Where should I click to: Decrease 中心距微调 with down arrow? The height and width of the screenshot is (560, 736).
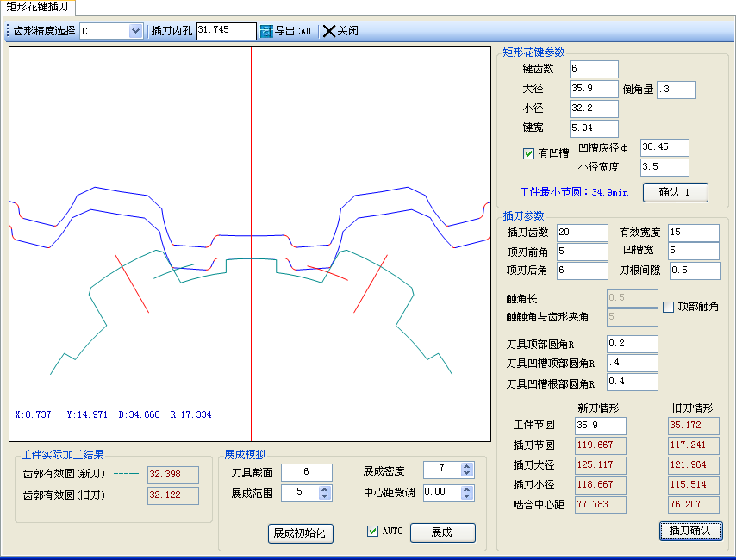click(x=466, y=496)
